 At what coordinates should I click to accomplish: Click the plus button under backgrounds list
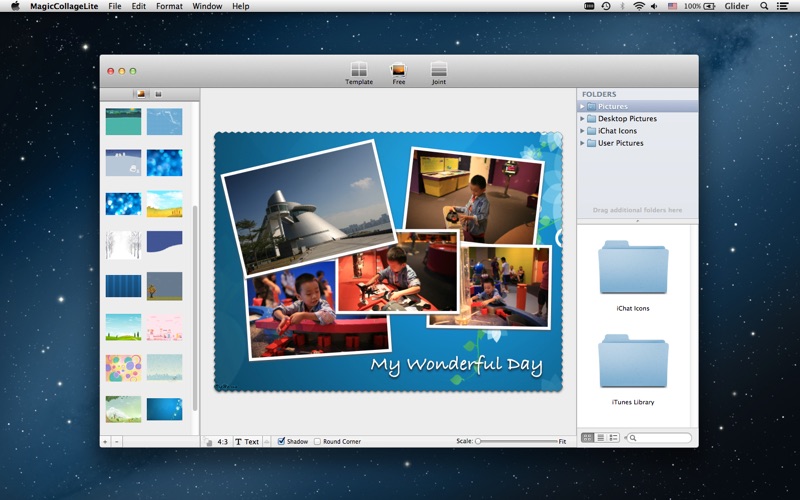[x=105, y=441]
